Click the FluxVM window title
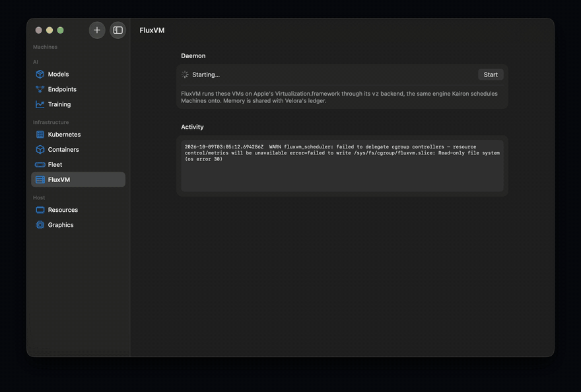The image size is (581, 392). coord(152,30)
